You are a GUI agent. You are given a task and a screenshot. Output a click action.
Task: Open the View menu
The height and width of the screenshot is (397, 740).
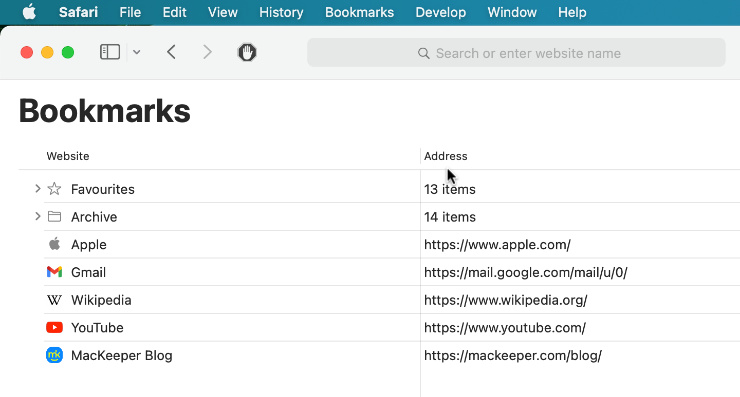click(x=223, y=12)
